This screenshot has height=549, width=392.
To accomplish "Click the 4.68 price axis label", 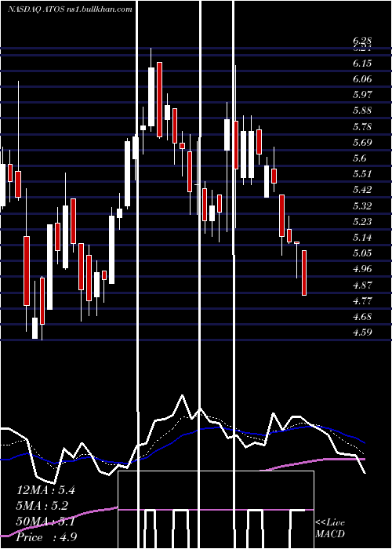I will tap(362, 317).
